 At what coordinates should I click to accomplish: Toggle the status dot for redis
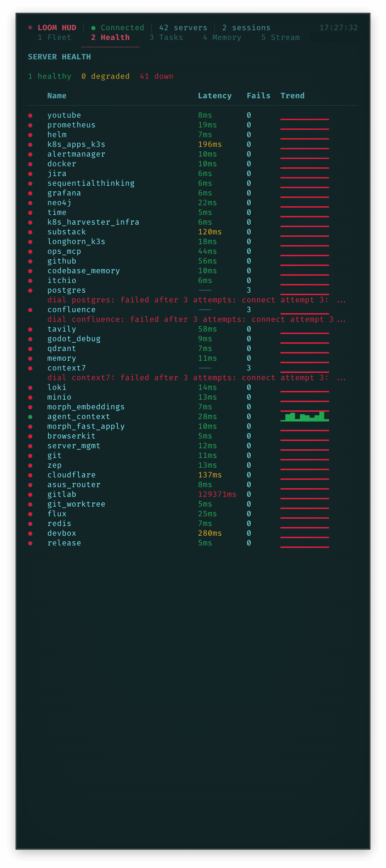click(x=31, y=523)
